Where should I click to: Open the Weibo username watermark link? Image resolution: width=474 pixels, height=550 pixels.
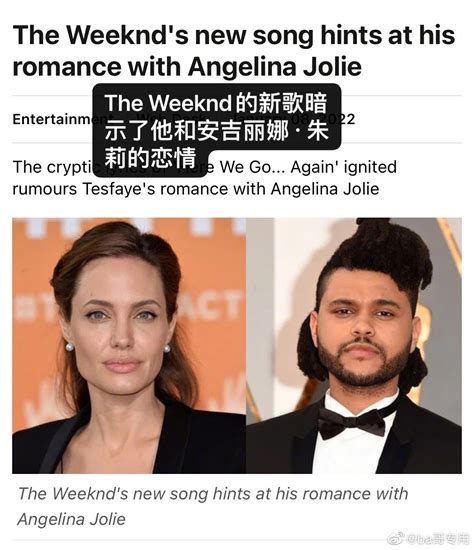(x=437, y=538)
